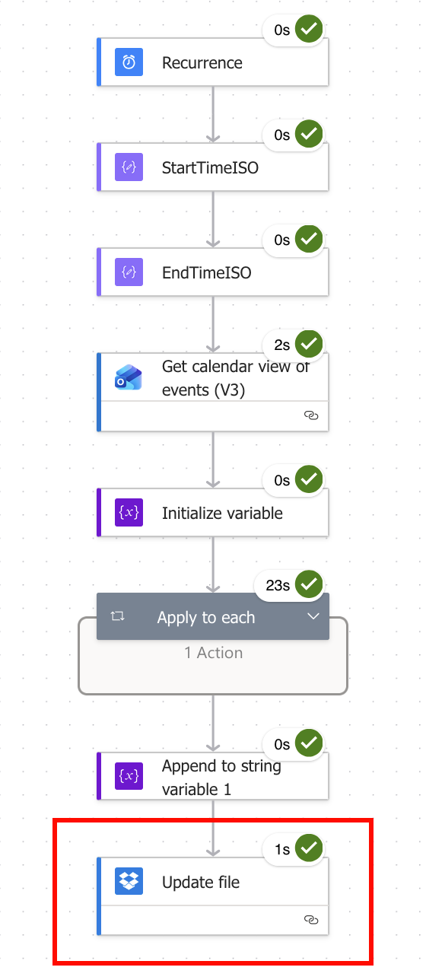This screenshot has height=980, width=426.
Task: Click the 2s status badge on Get calendar view
Action: click(294, 345)
